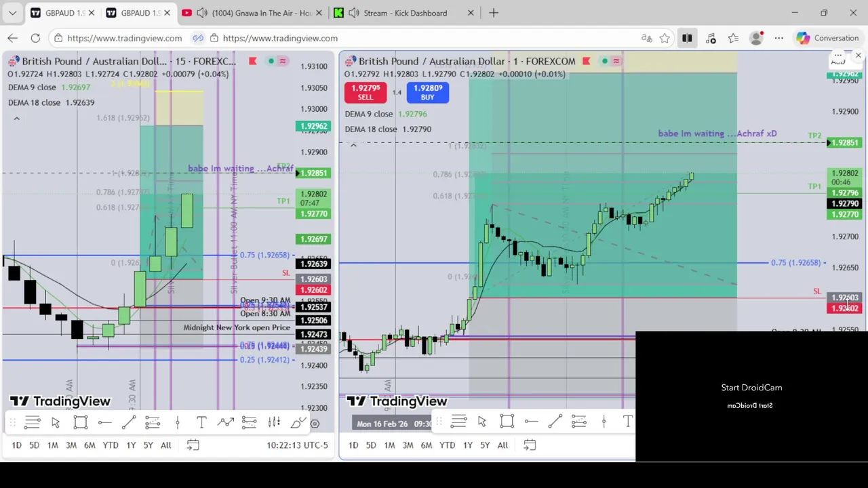Select the path arrow tool in the left chart

[x=225, y=423]
